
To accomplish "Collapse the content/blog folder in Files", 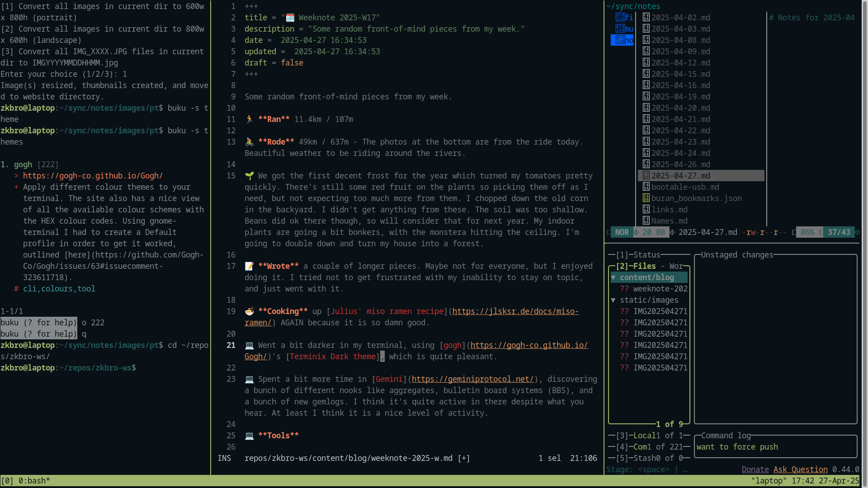I will pyautogui.click(x=613, y=277).
